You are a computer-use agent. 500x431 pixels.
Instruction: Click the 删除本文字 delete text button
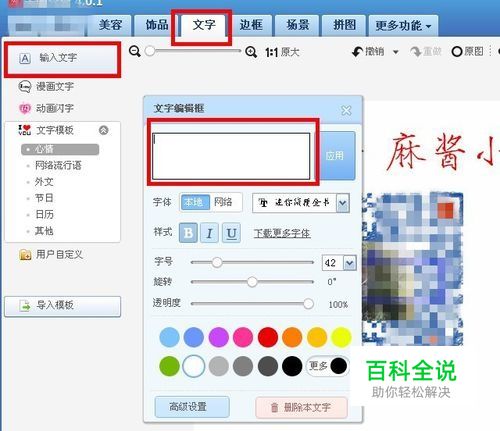(301, 407)
